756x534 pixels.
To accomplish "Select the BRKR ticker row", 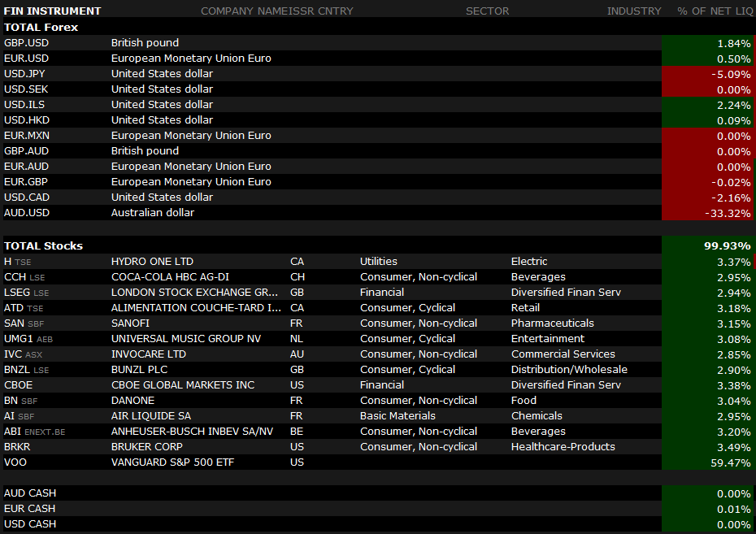I will coord(378,447).
